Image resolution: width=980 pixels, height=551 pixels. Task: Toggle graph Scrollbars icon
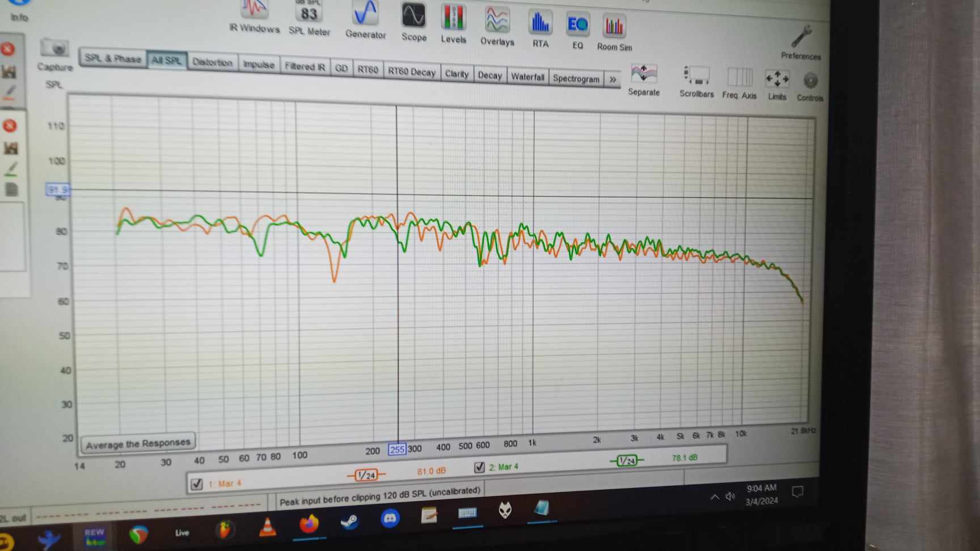pos(696,82)
